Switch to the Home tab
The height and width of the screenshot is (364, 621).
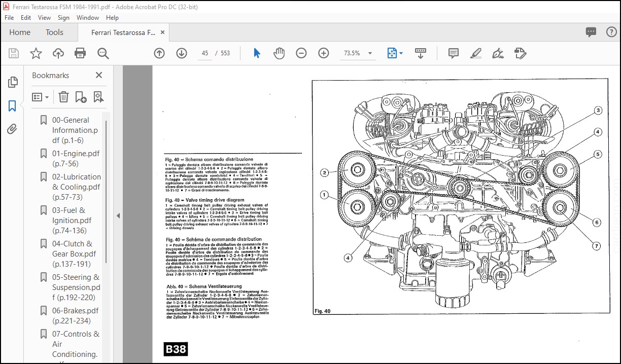[x=20, y=32]
